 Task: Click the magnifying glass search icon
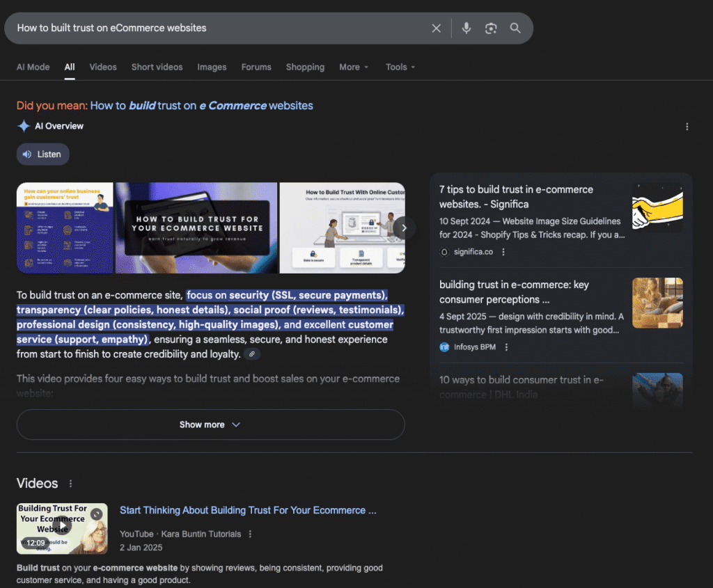[x=515, y=28]
